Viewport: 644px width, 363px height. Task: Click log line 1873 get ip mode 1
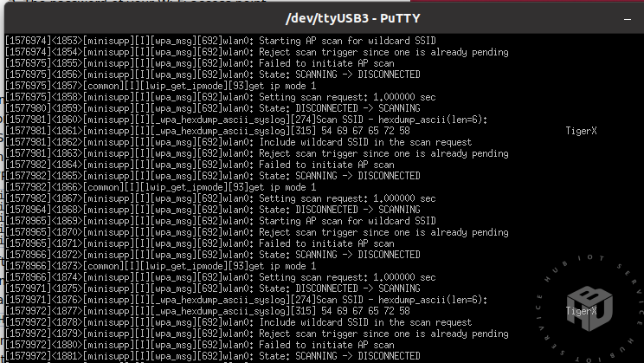coord(161,266)
